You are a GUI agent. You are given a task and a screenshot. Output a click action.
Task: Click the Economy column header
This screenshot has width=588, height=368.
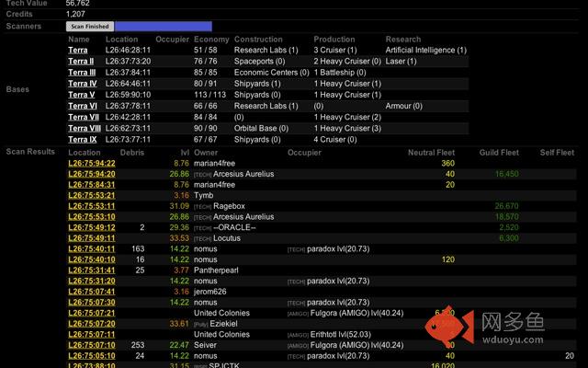pyautogui.click(x=211, y=40)
